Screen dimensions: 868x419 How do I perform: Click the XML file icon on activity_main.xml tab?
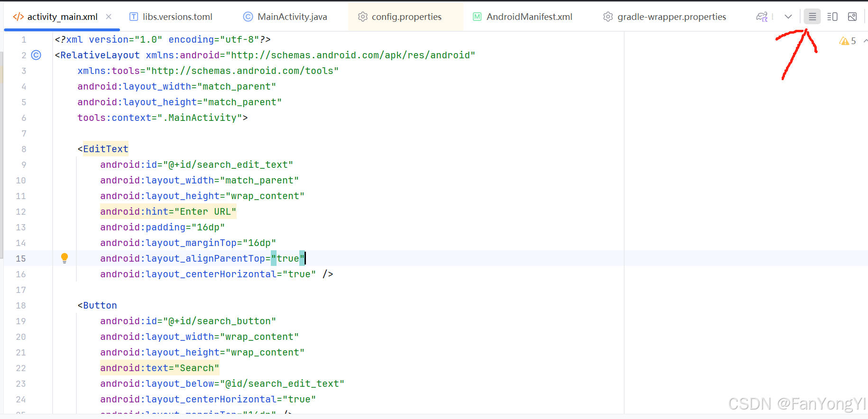(x=18, y=17)
